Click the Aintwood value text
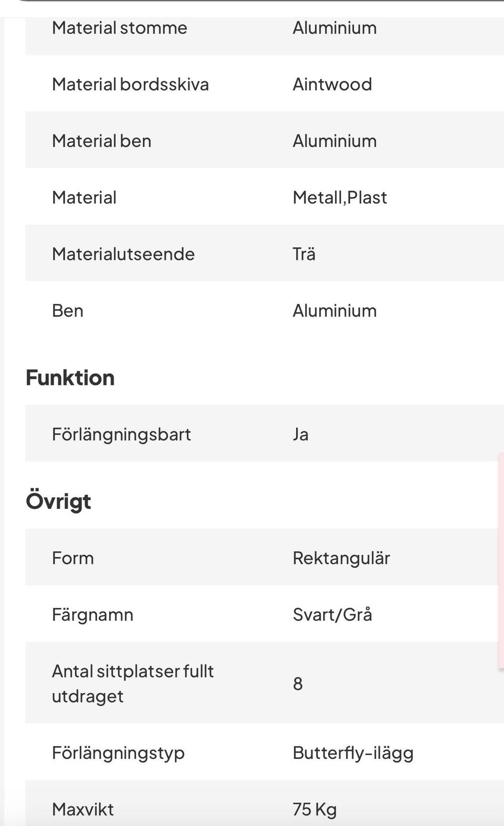Screen dimensions: 504x826 click(x=332, y=85)
